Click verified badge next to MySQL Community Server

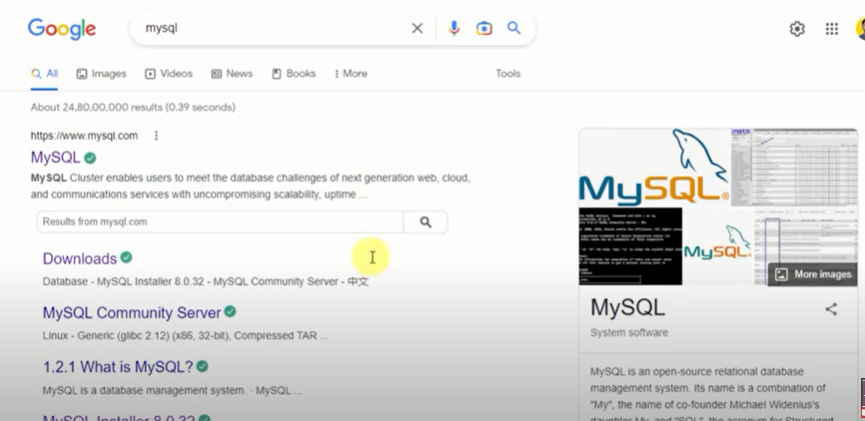coord(230,312)
